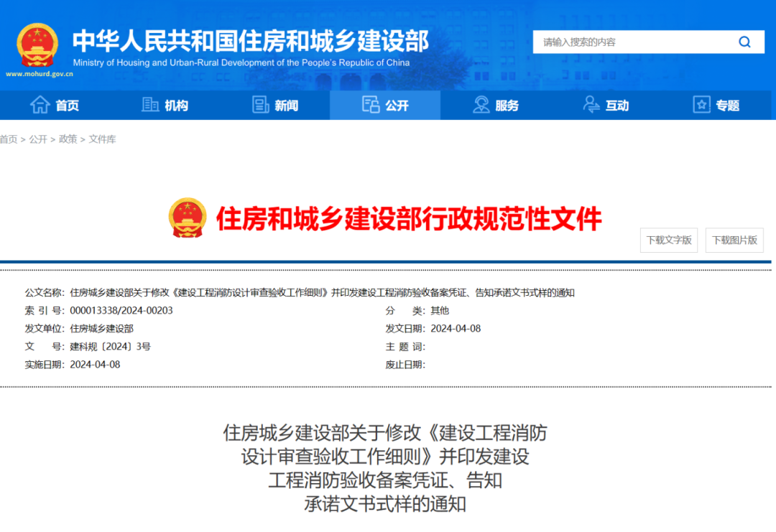Screen dimensions: 776x532
Task: Follow the 首页 breadcrumb link
Action: point(9,139)
